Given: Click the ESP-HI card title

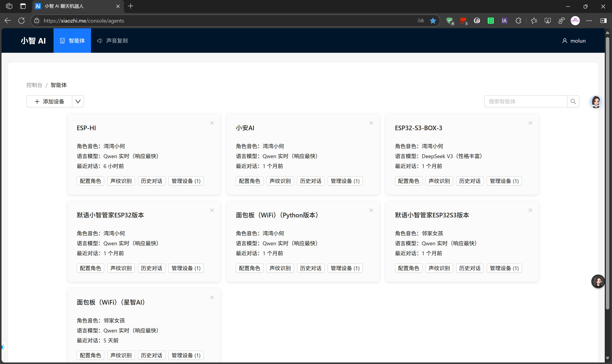Looking at the screenshot, I should point(86,128).
